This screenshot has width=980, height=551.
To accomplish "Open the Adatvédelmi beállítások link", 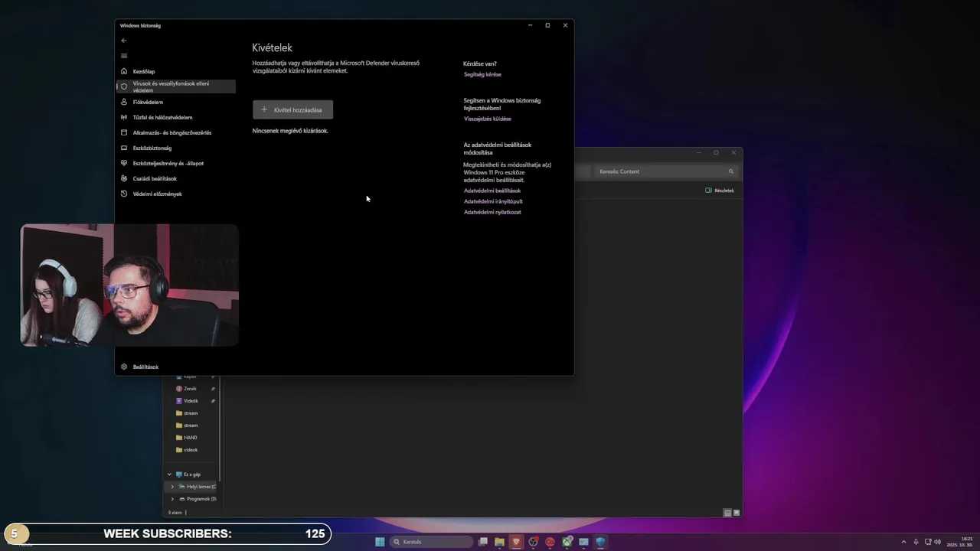I will pyautogui.click(x=492, y=191).
